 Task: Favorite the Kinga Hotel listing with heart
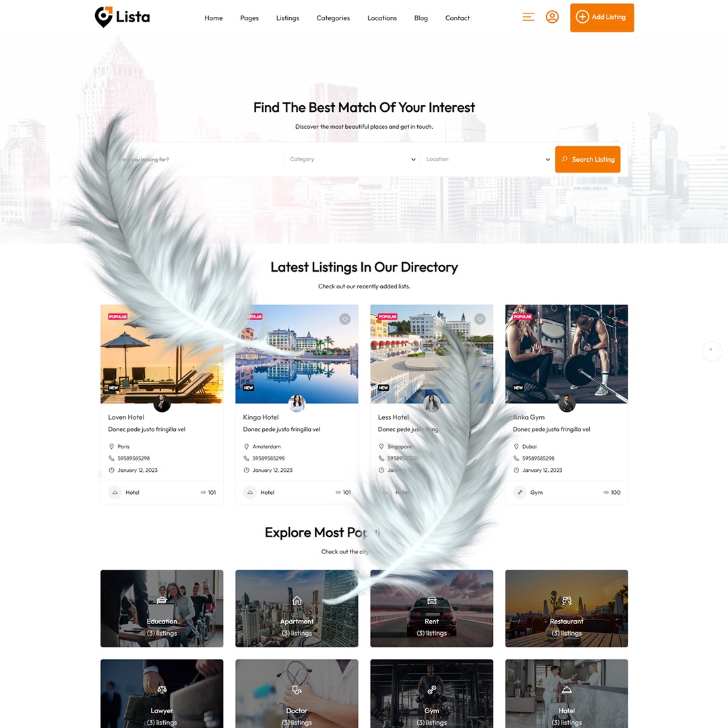344,319
